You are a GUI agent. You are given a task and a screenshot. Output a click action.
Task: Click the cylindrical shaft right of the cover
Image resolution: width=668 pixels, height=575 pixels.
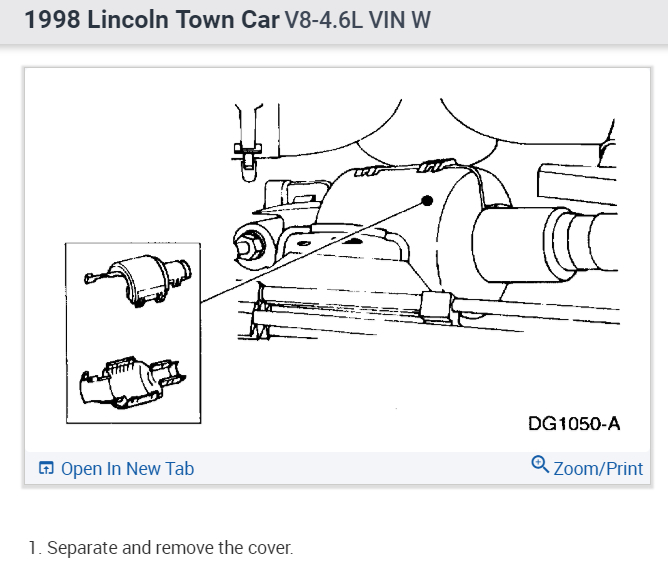tap(545, 244)
